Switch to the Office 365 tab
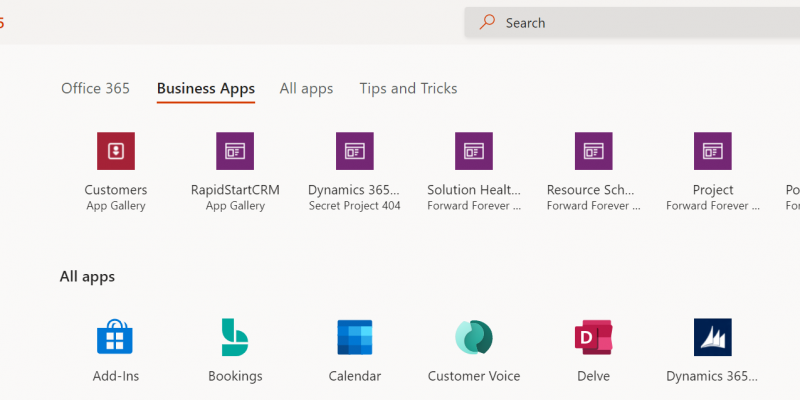Screen dimensions: 800x400 95,89
